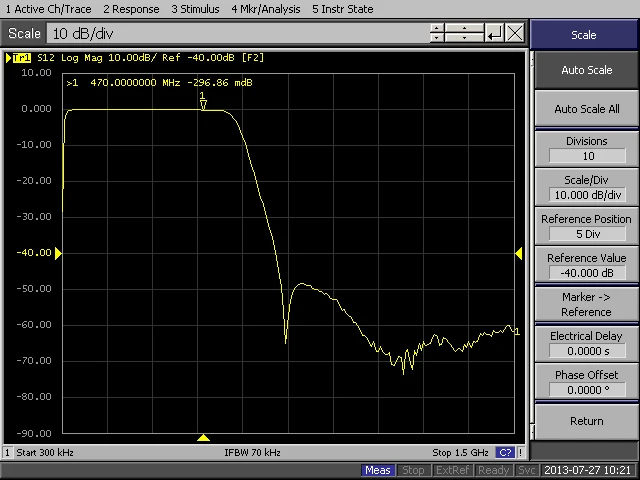Open the Mkr/Analysis menu

point(266,9)
